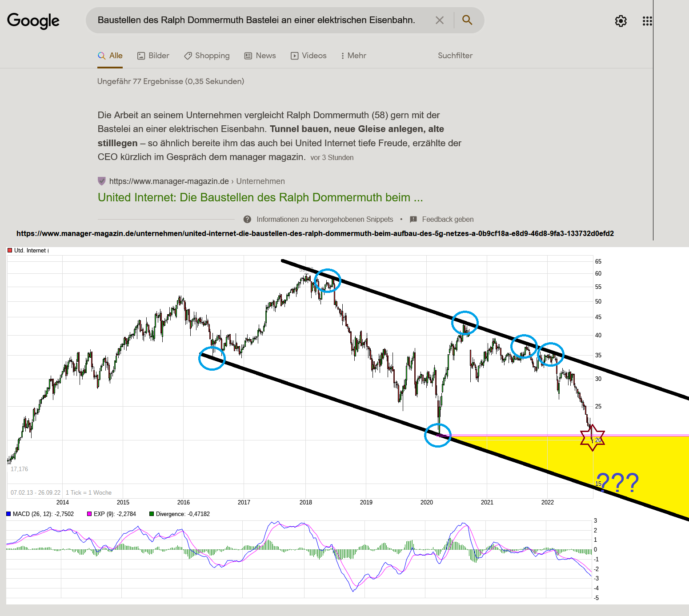Screen dimensions: 689x616
Task: Click the 2018 year label on chart axis
Action: (x=306, y=502)
